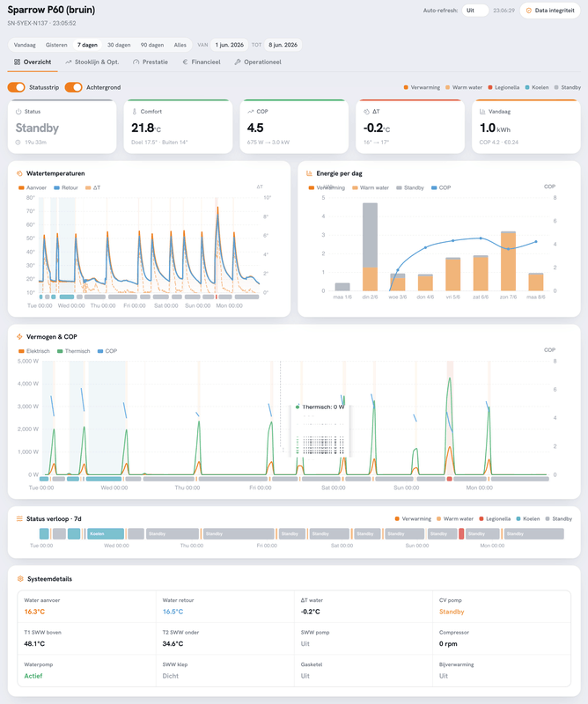Toggle Warm water in Energie per dag legend

(x=371, y=187)
